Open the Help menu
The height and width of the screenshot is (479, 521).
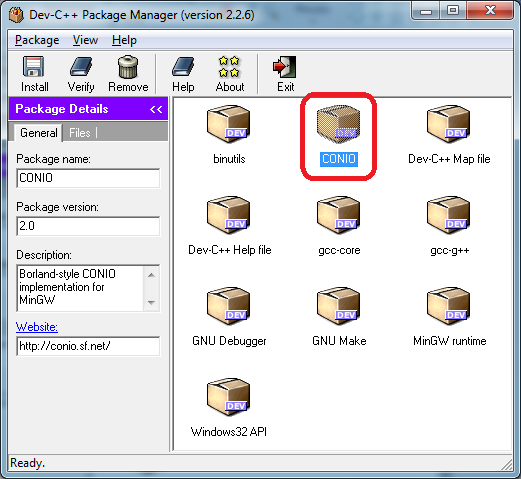(x=124, y=40)
